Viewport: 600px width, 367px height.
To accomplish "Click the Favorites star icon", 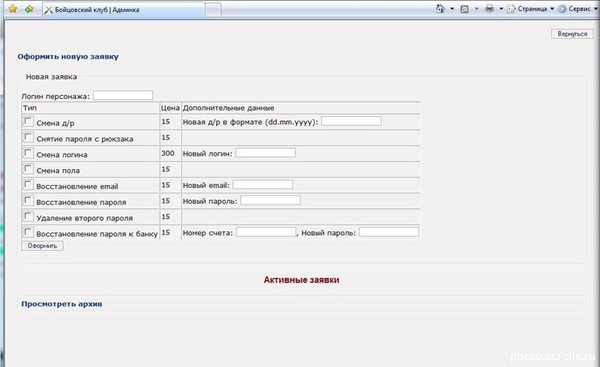I will [x=13, y=9].
